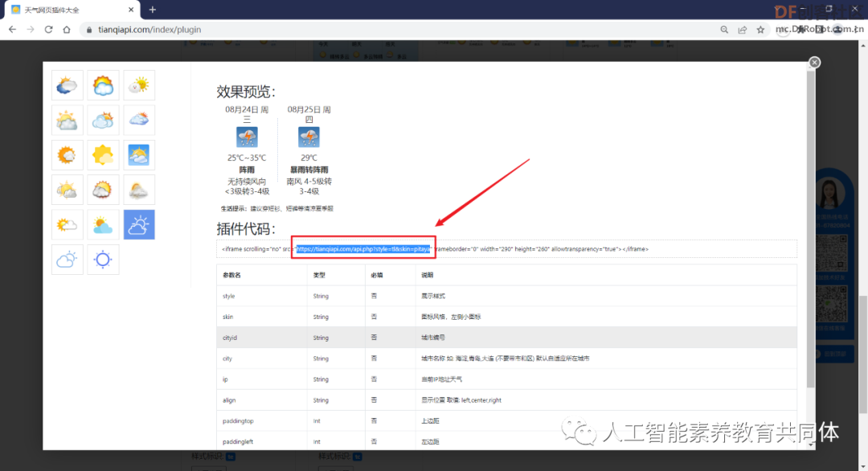Go back to the previous page
Screen dimensions: 868x471
[x=12, y=29]
